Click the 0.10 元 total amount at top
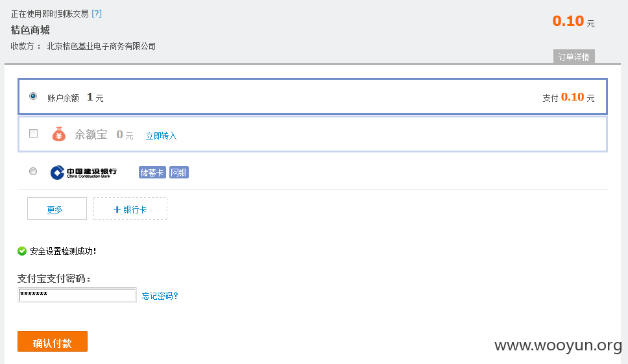Image resolution: width=628 pixels, height=364 pixels. click(x=574, y=21)
